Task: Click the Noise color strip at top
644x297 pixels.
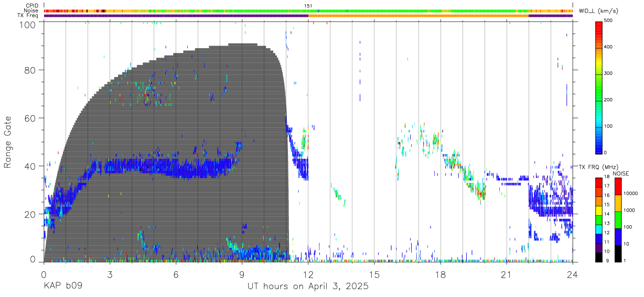Action: pos(308,10)
